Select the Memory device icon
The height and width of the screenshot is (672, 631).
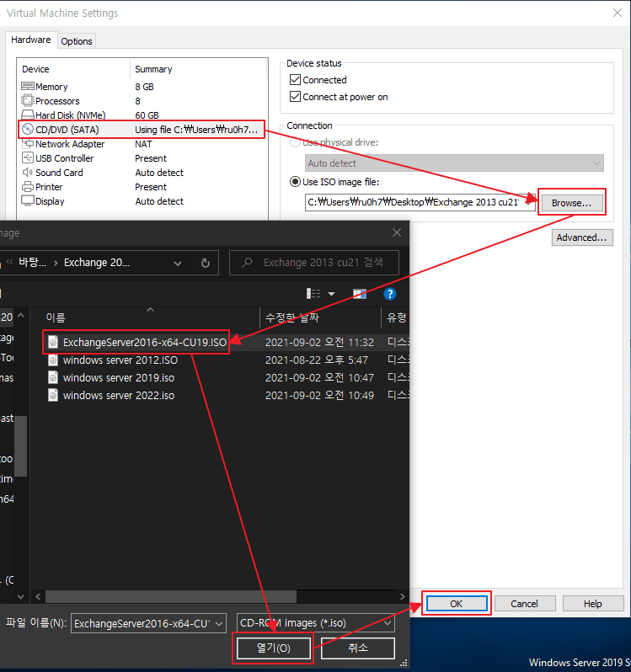(x=28, y=86)
